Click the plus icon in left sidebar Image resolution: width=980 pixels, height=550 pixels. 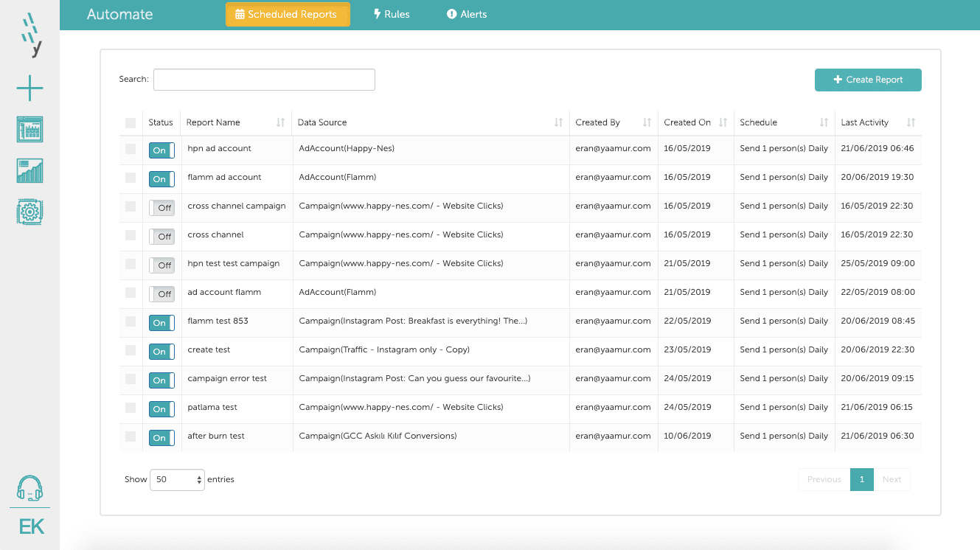pos(29,89)
